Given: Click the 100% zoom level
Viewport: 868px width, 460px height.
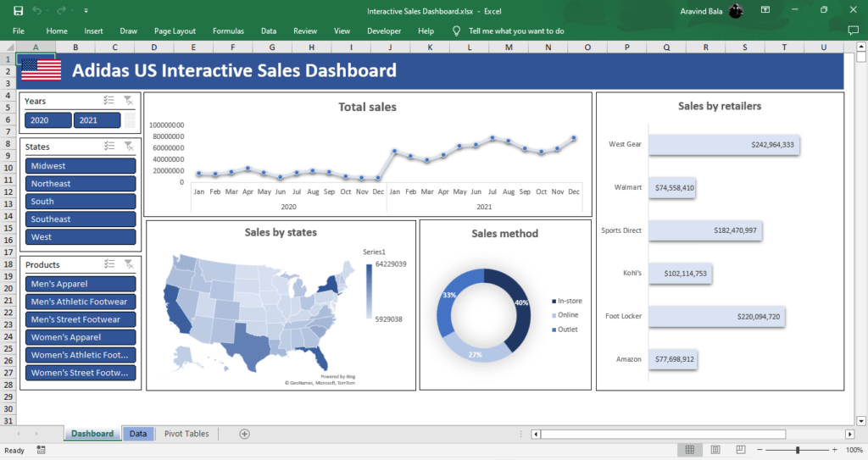Looking at the screenshot, I should click(854, 450).
